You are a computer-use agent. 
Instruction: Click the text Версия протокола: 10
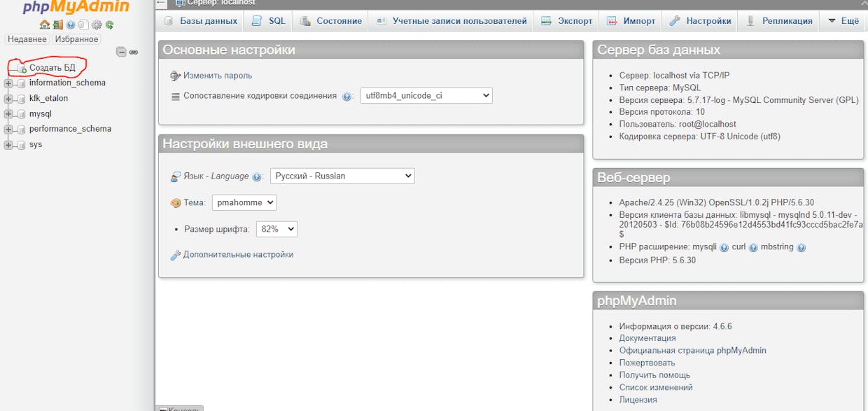point(662,112)
